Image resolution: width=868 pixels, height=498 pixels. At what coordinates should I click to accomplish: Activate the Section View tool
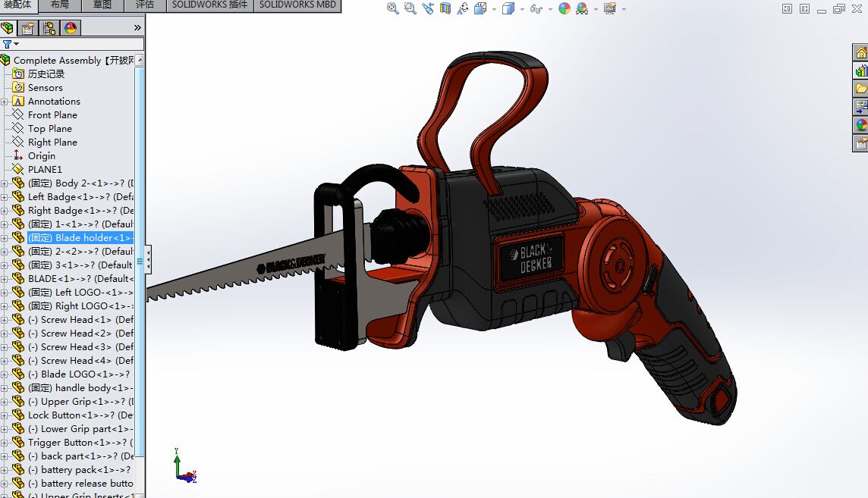point(445,8)
